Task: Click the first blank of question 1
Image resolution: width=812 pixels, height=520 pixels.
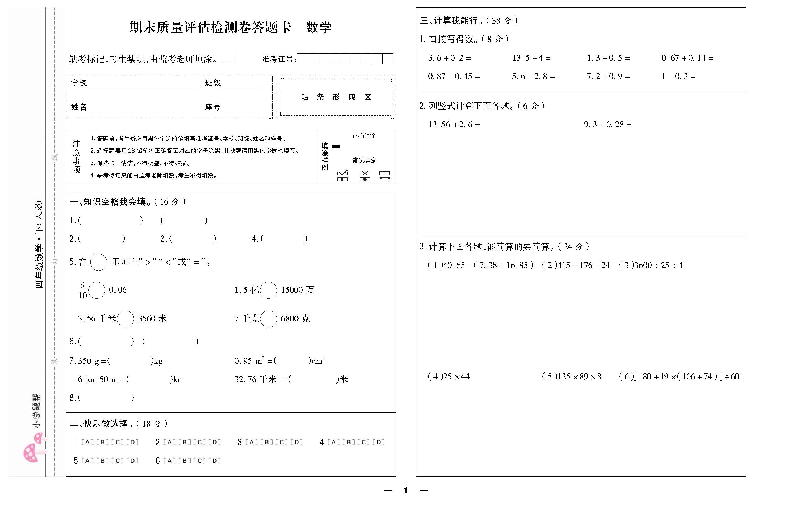Action: pyautogui.click(x=110, y=220)
